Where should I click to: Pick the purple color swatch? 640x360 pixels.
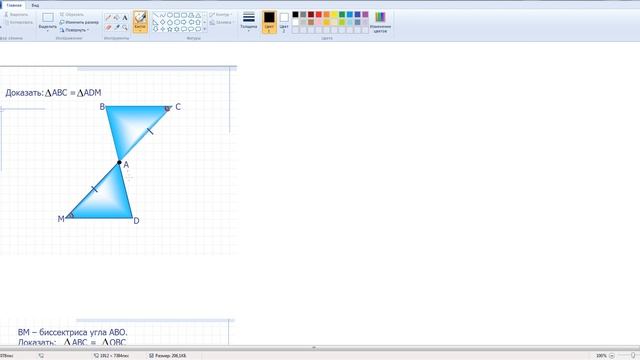tap(365, 14)
